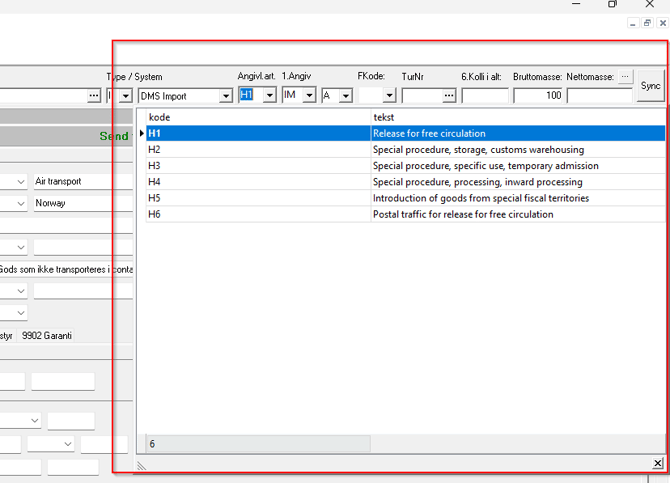Open the Nettomasse ellipsis browse button

(625, 76)
